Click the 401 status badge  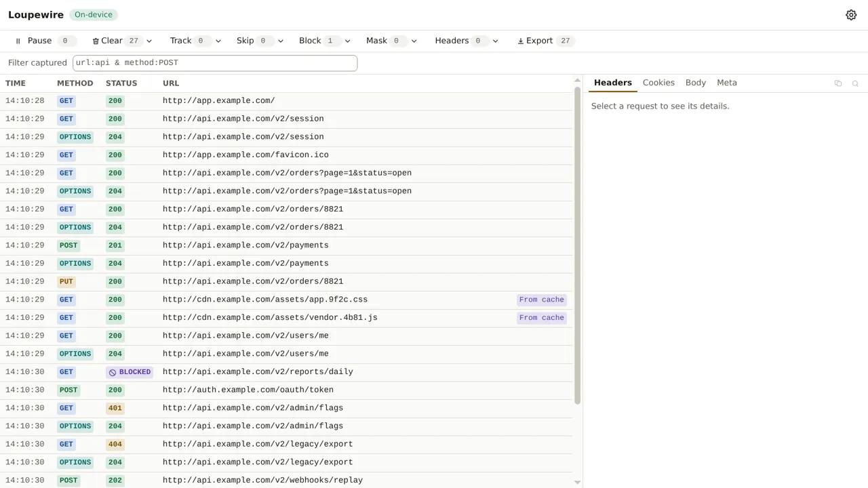point(115,408)
